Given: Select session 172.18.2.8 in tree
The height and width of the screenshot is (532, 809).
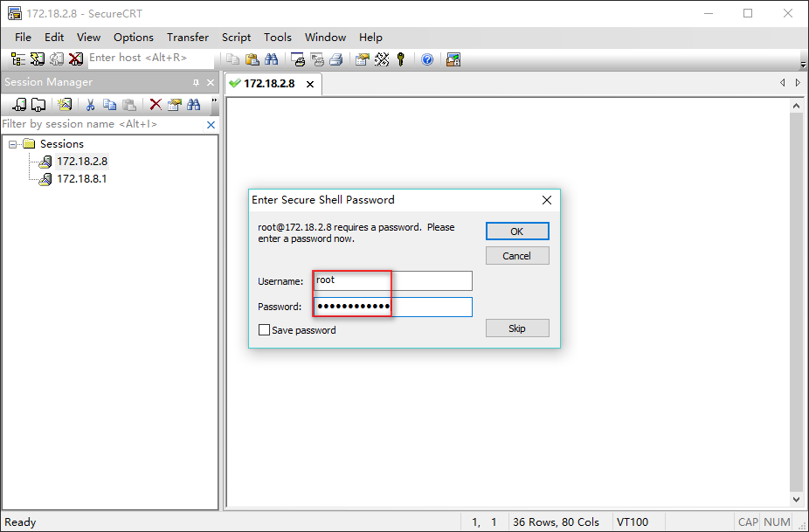Looking at the screenshot, I should [x=82, y=162].
